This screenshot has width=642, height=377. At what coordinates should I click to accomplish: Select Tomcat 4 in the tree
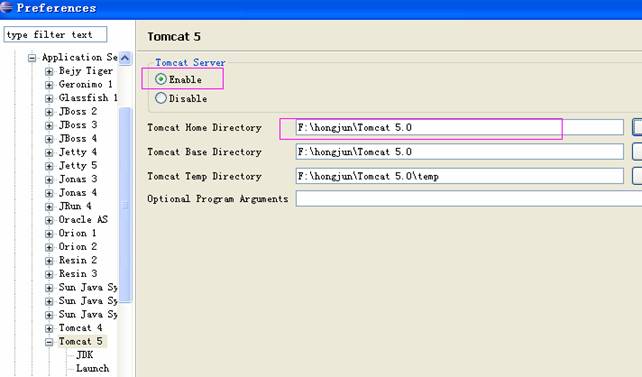(80, 328)
